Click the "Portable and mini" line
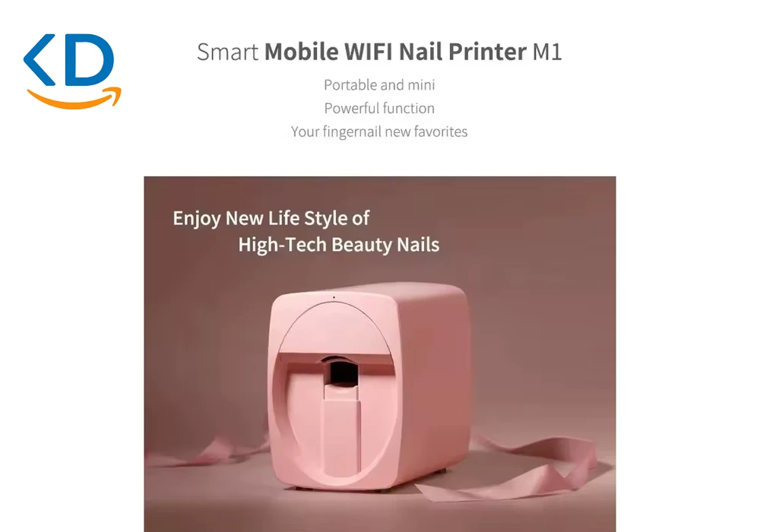The width and height of the screenshot is (760, 532). point(379,85)
